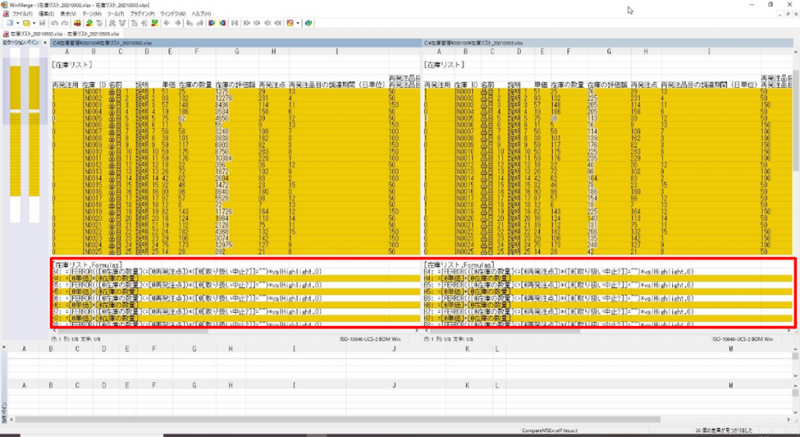Click diff pane horizontal scrollbar thumb

click(x=337, y=420)
